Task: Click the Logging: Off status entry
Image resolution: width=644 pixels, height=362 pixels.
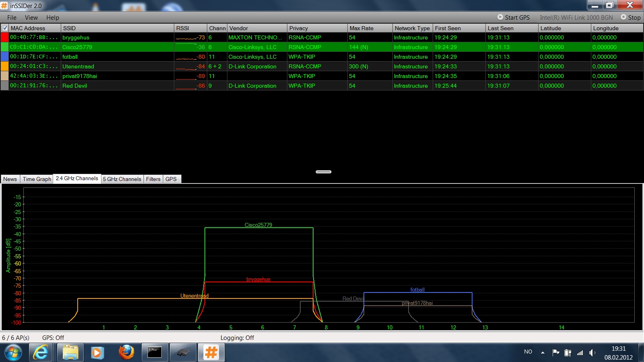Action: tap(237, 338)
